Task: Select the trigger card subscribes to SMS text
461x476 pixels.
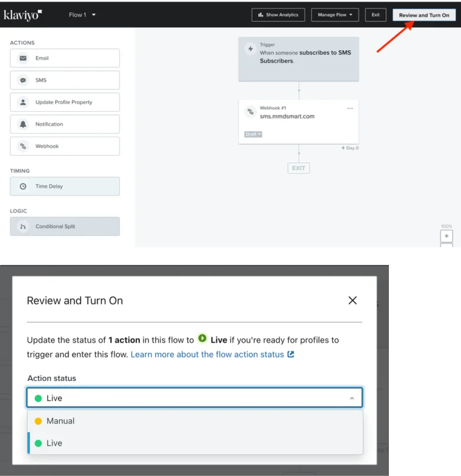Action: point(306,57)
